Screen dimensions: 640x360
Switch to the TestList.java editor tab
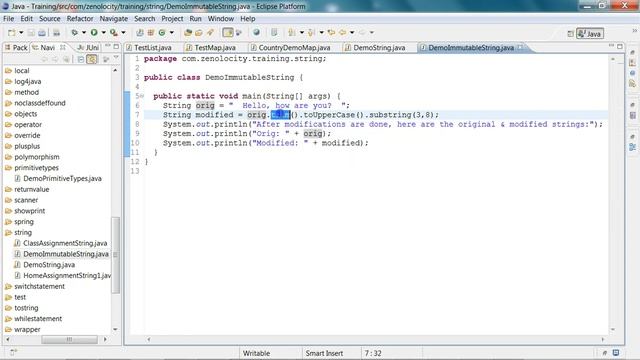(x=153, y=48)
